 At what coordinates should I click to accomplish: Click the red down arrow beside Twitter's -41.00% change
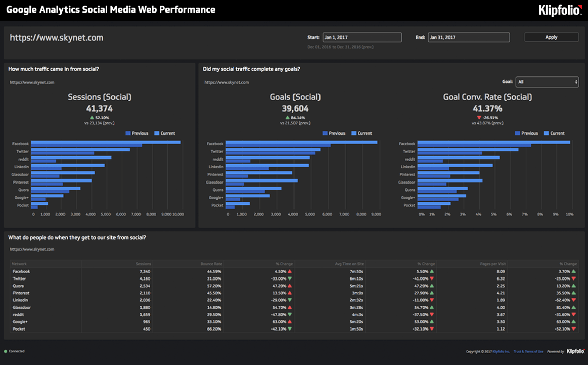432,279
